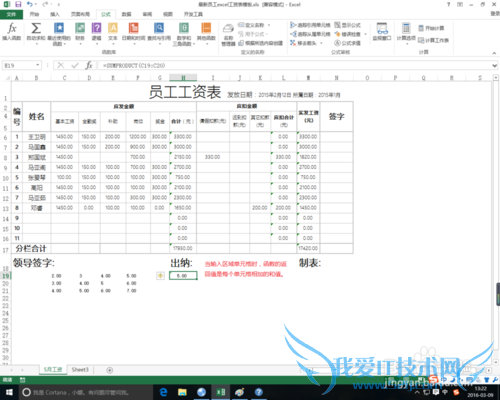Click Trace Precedents (追踪引用单元格)

pos(310,25)
